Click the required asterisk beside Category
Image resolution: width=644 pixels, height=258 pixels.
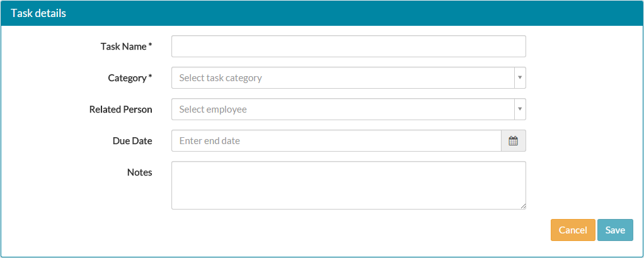coord(151,77)
